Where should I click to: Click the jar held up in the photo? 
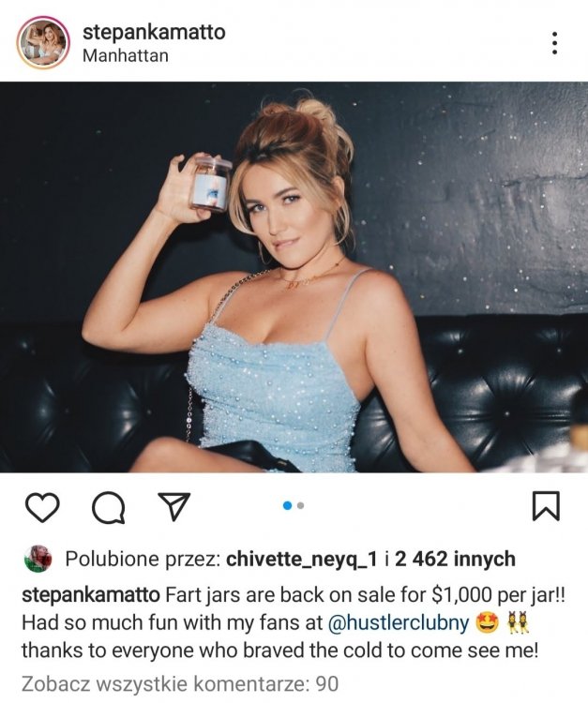point(210,184)
